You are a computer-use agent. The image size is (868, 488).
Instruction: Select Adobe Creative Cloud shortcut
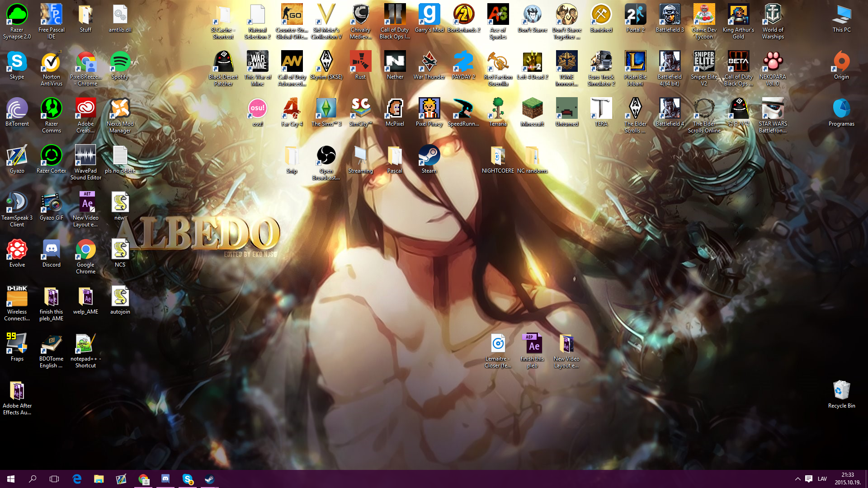[85, 115]
